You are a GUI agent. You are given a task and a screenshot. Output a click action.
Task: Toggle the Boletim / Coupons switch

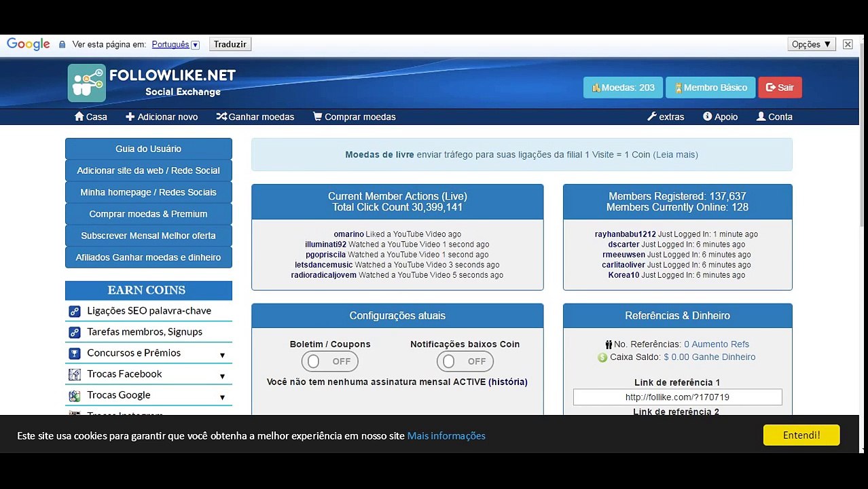click(x=330, y=361)
